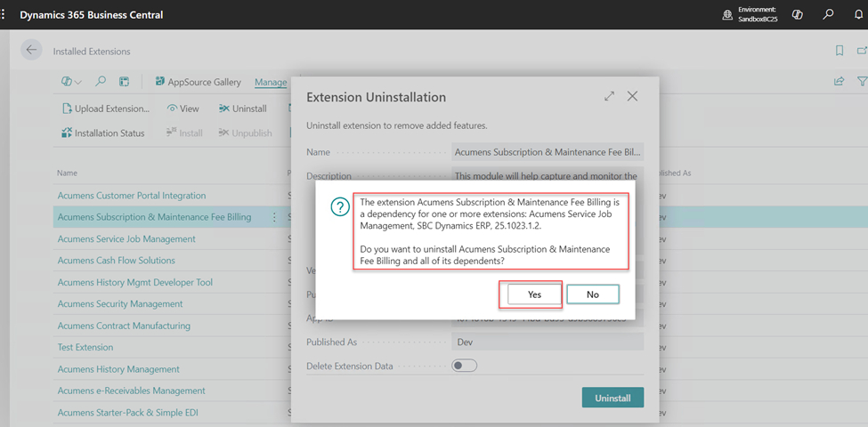Expand the Extension Uninstallation dialog

610,96
